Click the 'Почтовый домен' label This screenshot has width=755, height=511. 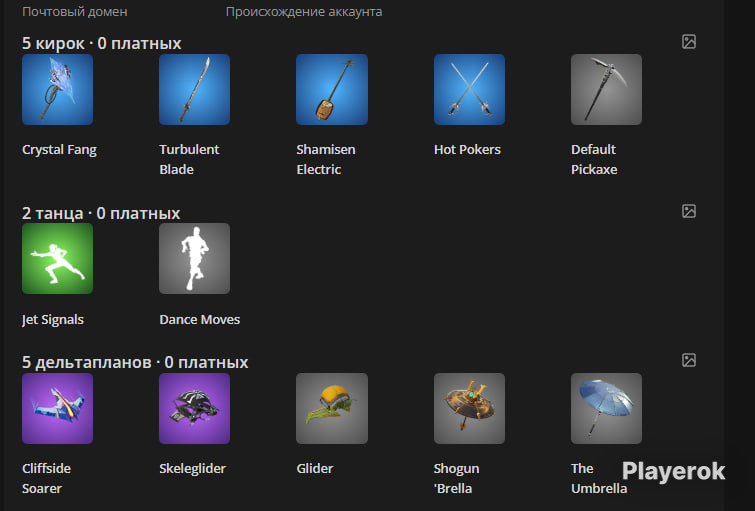coord(75,12)
